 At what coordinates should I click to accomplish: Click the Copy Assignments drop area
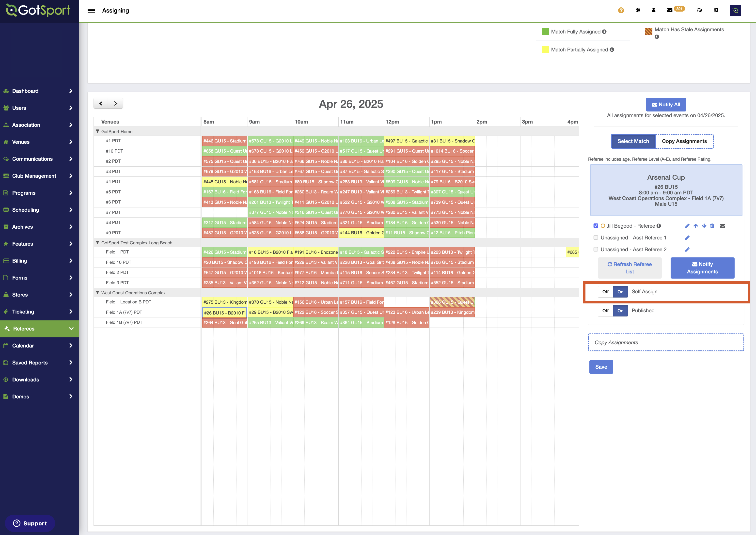(666, 342)
